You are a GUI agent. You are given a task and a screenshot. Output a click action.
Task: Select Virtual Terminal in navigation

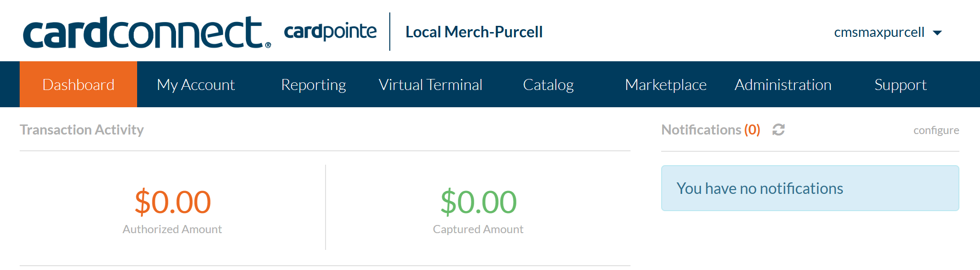click(x=431, y=85)
